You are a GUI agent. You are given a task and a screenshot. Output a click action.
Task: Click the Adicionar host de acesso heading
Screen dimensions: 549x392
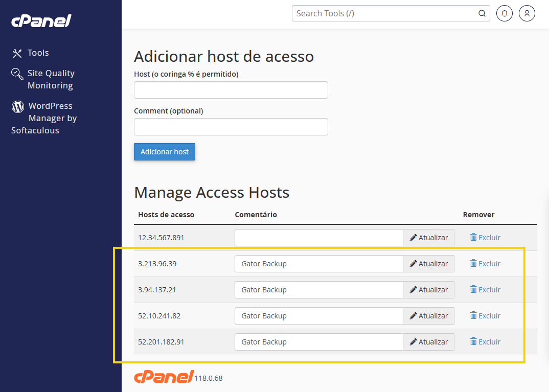coord(224,56)
